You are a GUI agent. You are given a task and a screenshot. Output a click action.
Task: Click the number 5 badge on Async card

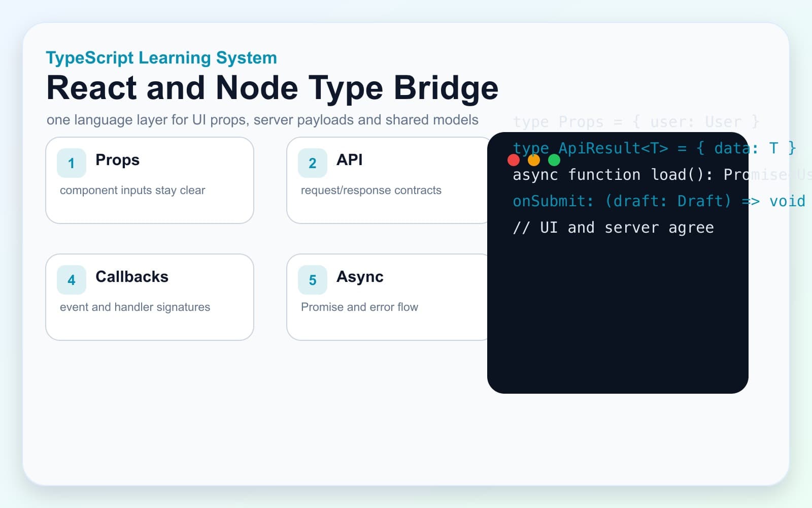click(x=313, y=280)
